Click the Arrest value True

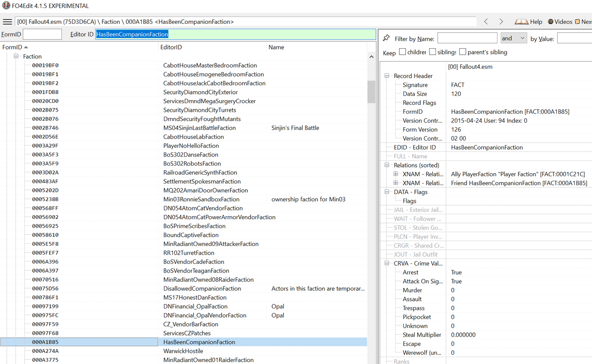click(456, 272)
